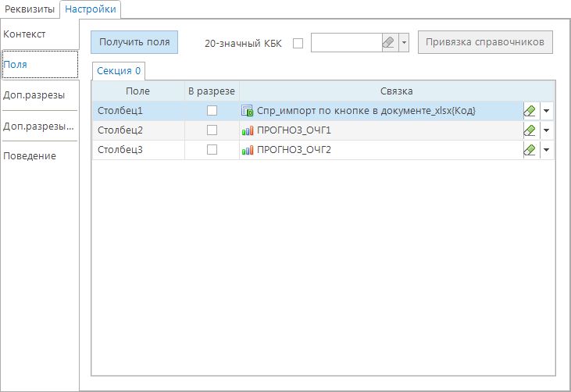Open the КБК field dropdown arrow

(404, 43)
